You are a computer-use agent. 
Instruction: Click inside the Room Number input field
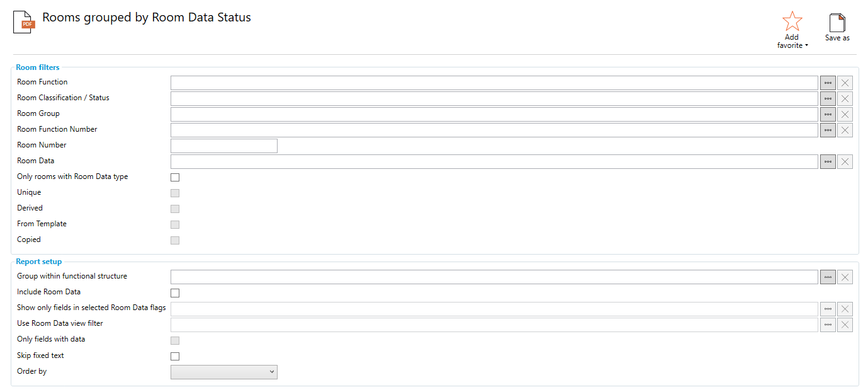(223, 146)
